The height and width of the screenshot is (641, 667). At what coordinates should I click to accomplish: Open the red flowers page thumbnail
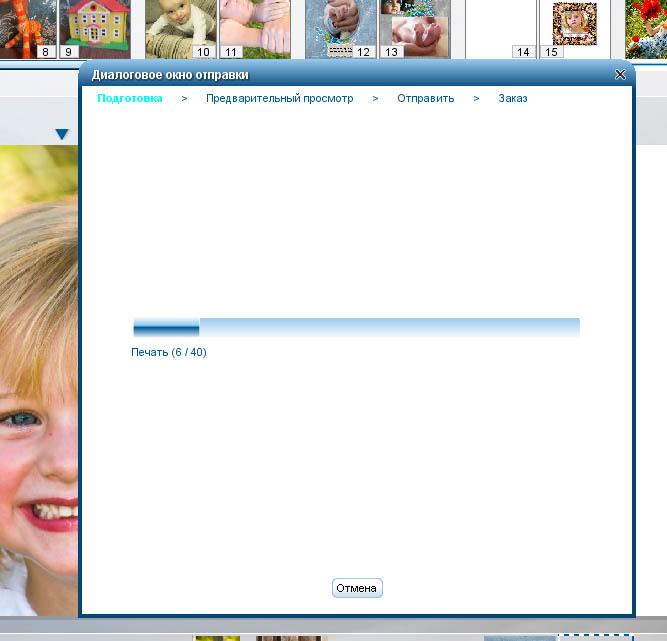(646, 29)
